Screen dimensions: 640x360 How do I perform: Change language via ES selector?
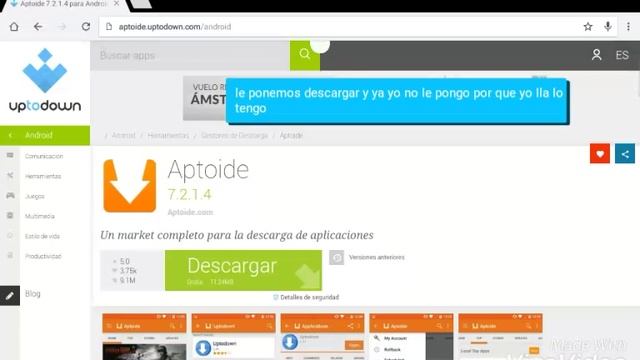[x=622, y=55]
